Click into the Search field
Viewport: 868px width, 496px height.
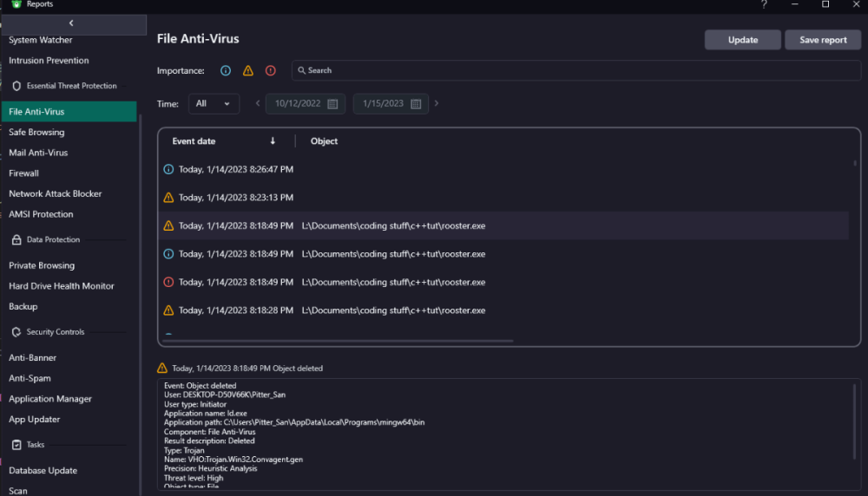click(573, 70)
